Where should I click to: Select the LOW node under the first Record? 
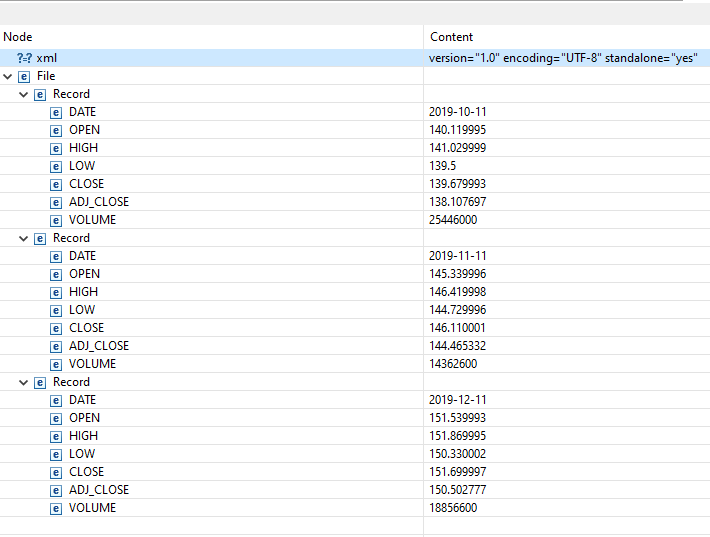(82, 166)
